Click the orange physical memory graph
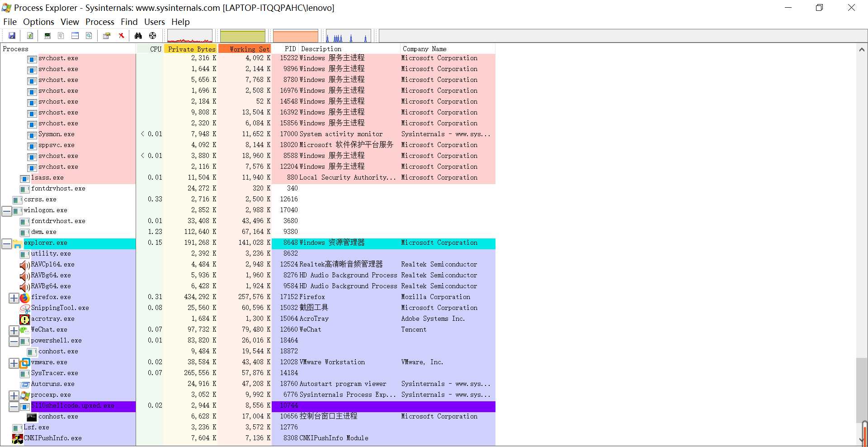Image resolution: width=868 pixels, height=447 pixels. (x=296, y=36)
